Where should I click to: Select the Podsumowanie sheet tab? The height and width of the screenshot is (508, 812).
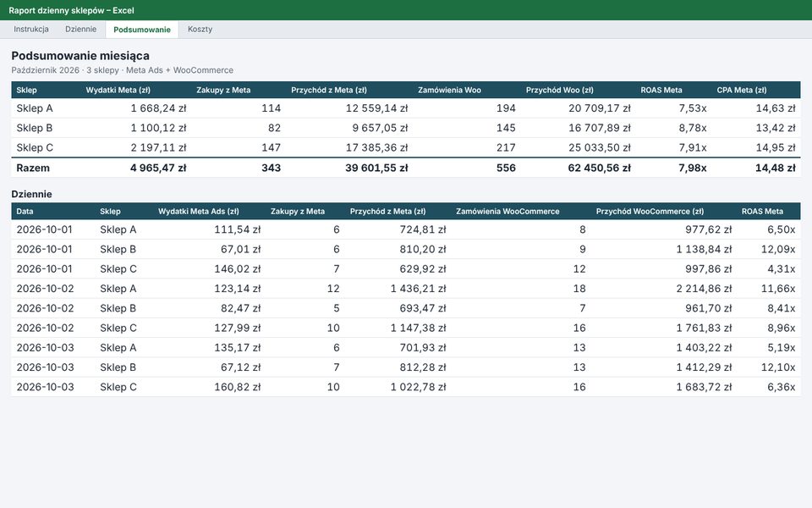tap(142, 30)
